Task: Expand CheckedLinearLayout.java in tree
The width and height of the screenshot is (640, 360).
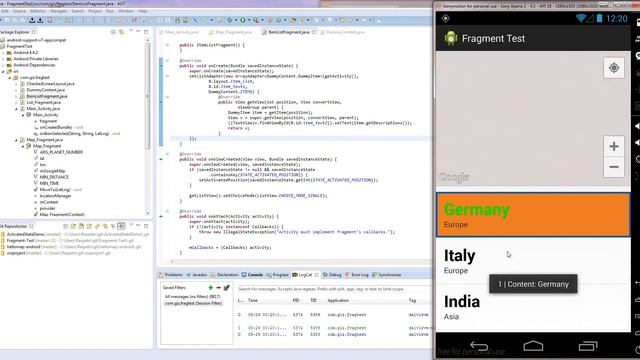Action: tap(16, 84)
